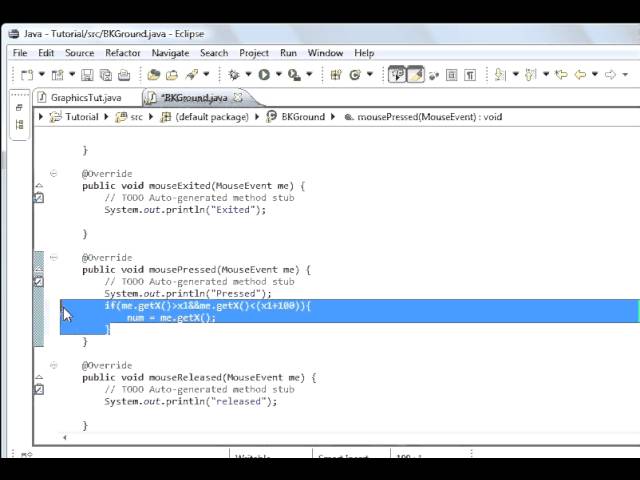Screen dimensions: 640x480
Task: Open the New file dropdown arrow
Action: pyautogui.click(x=42, y=74)
